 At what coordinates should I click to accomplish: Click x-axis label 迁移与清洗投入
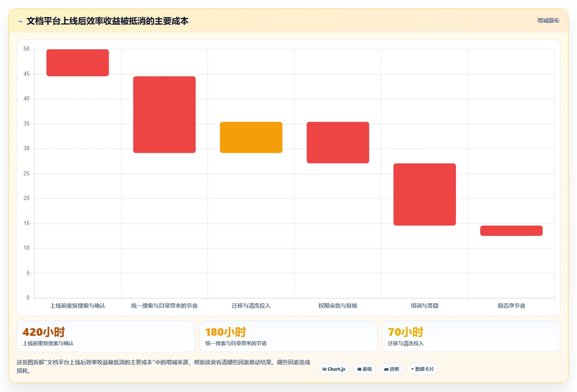(x=251, y=306)
